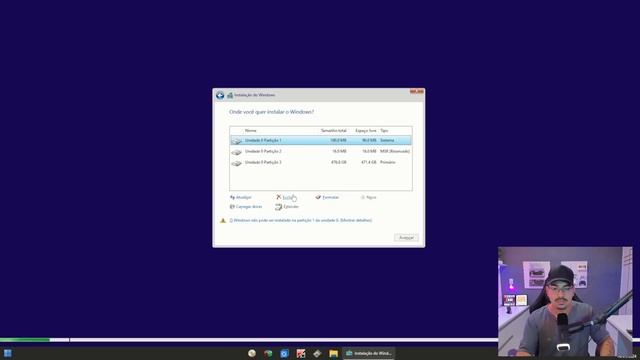The width and height of the screenshot is (640, 360).
Task: Click the Carregar driver link
Action: pyautogui.click(x=249, y=207)
